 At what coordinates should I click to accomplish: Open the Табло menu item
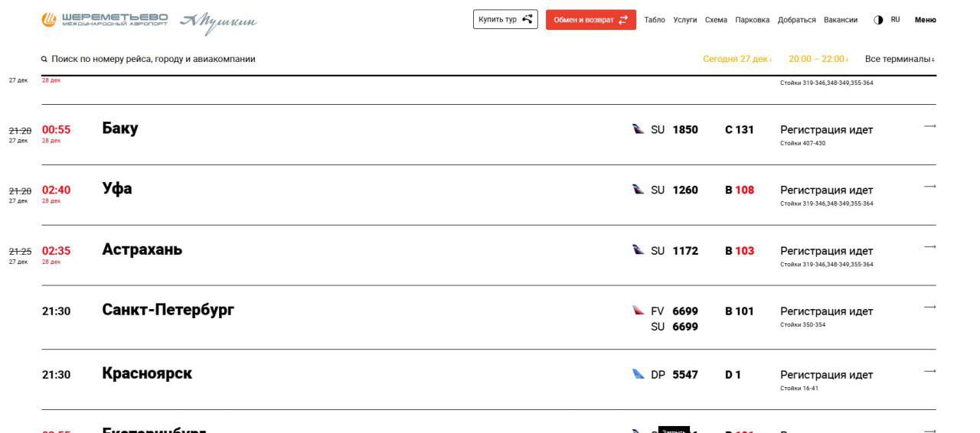[x=655, y=20]
